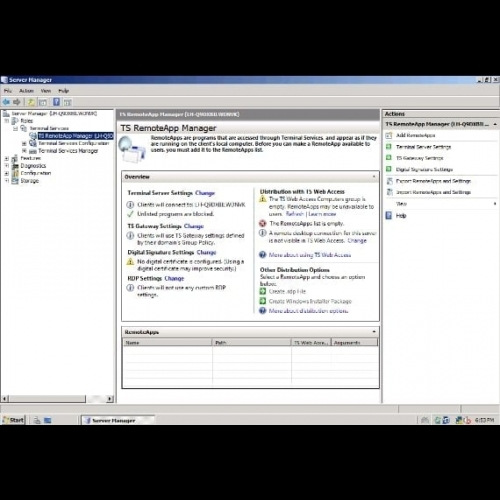Click Change next to Digital Signature Settings

click(x=206, y=252)
